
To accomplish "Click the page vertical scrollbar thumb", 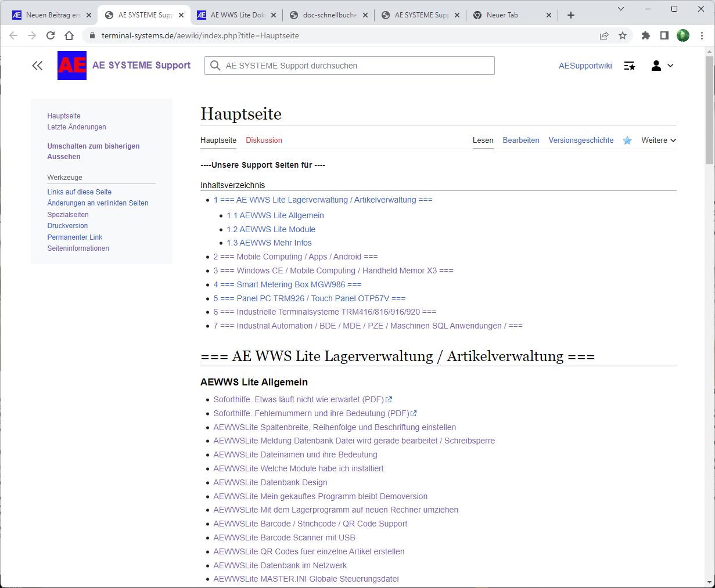I will point(709,110).
